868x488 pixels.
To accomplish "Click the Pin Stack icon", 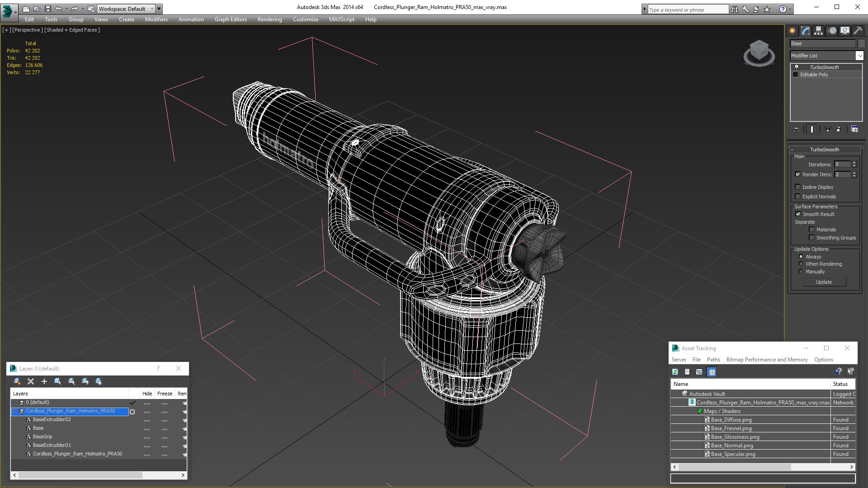I will click(x=796, y=129).
